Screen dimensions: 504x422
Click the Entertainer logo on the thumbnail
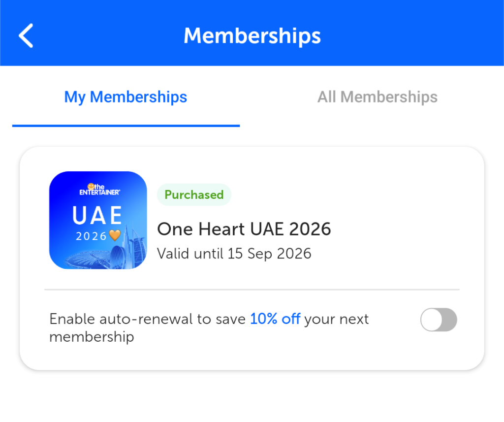coord(99,190)
